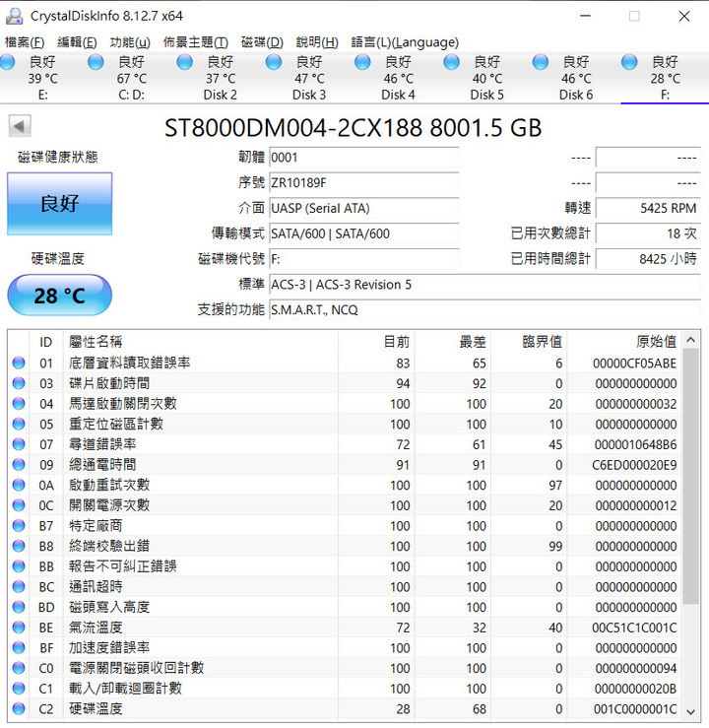This screenshot has height=728, width=709.
Task: Click the blue status dot of attribute 03
Action: [x=19, y=383]
